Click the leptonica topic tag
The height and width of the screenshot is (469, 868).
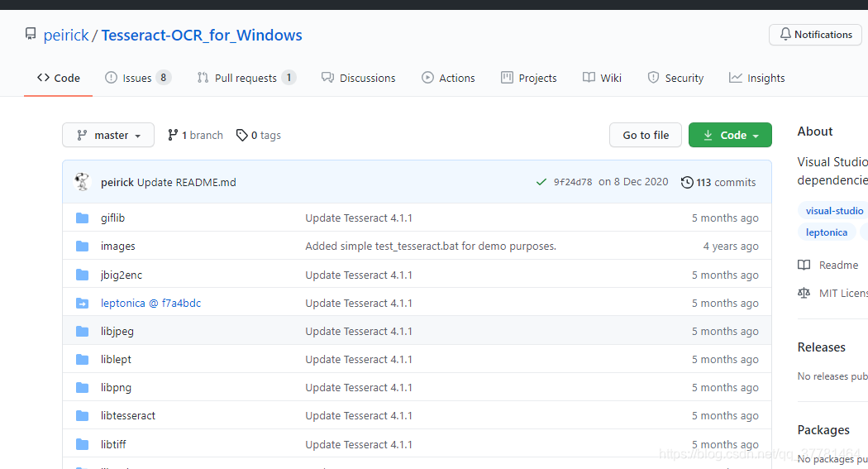(x=827, y=232)
